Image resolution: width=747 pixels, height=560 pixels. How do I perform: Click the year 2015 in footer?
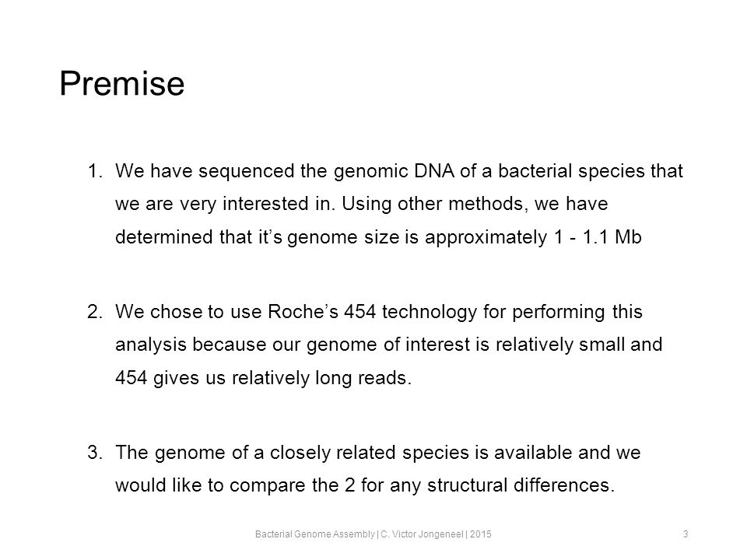[480, 534]
